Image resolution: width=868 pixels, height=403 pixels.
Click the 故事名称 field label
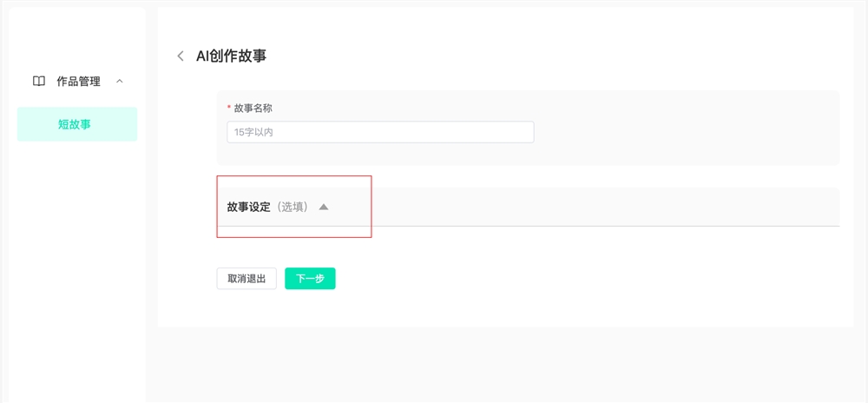click(x=253, y=109)
